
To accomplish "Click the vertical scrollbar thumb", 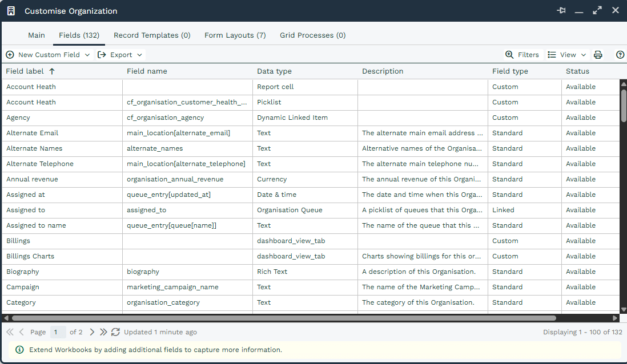I will [x=624, y=105].
